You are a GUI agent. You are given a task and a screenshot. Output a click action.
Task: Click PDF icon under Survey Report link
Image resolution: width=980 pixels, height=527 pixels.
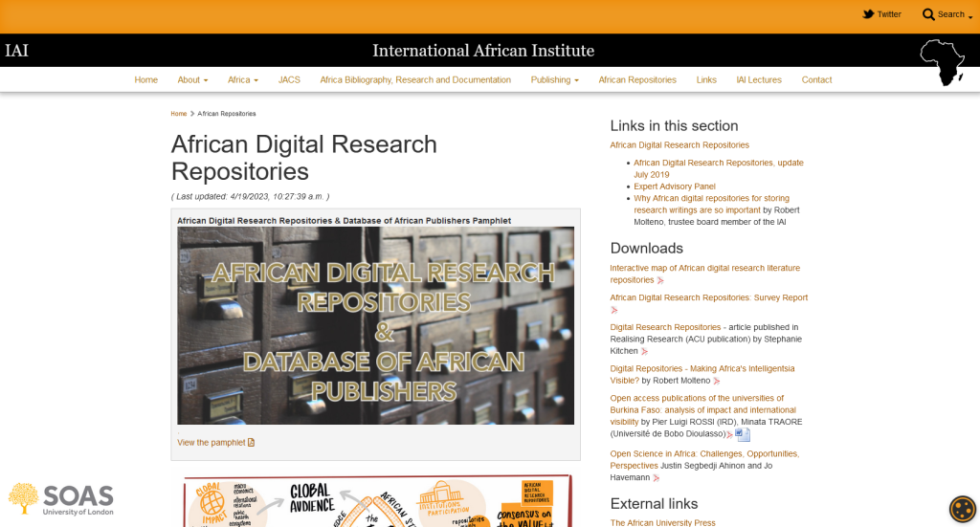pos(613,310)
